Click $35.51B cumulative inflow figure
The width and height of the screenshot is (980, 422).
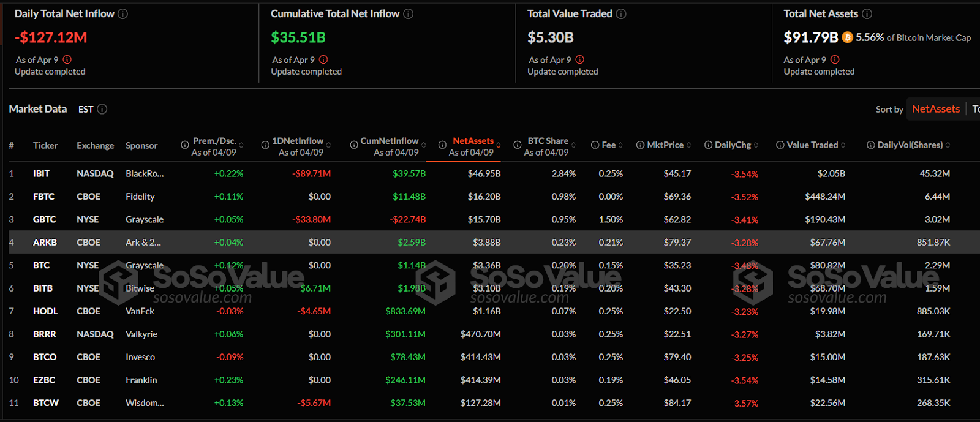[x=298, y=37]
